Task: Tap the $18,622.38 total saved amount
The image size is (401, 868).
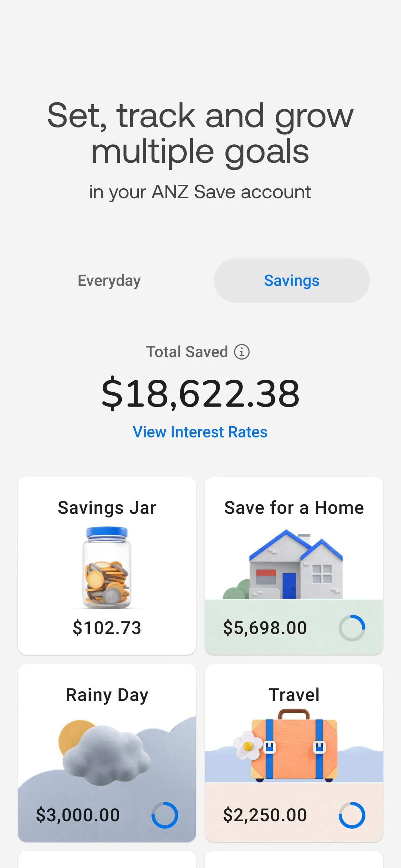Action: tap(200, 393)
